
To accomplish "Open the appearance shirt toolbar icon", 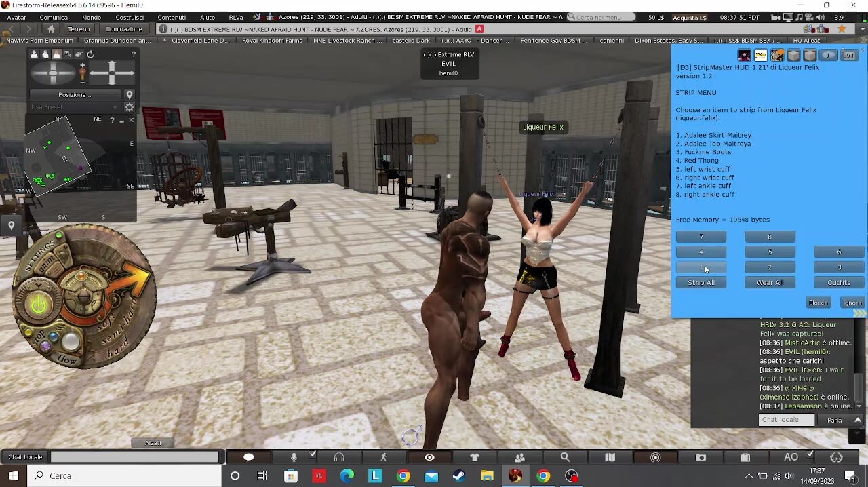I will click(475, 458).
